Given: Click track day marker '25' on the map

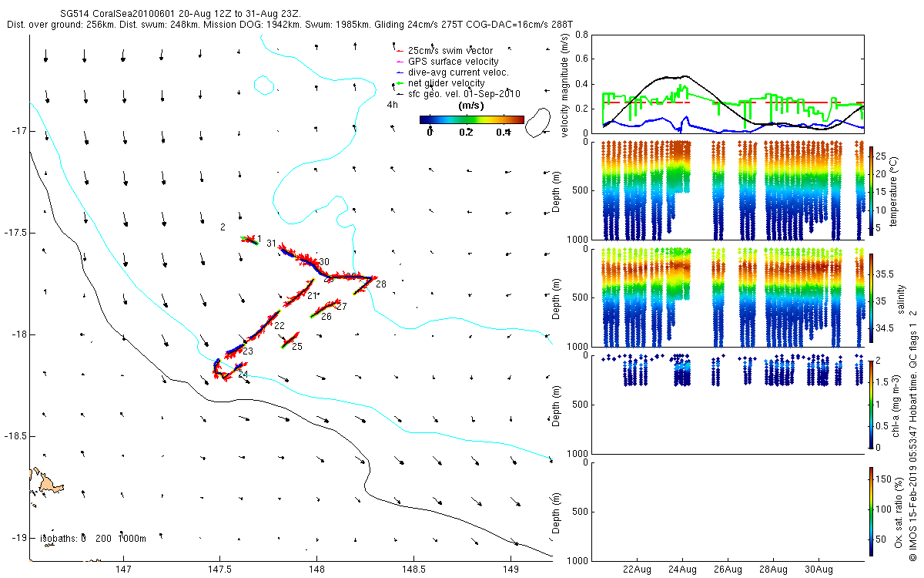Looking at the screenshot, I should [x=297, y=347].
